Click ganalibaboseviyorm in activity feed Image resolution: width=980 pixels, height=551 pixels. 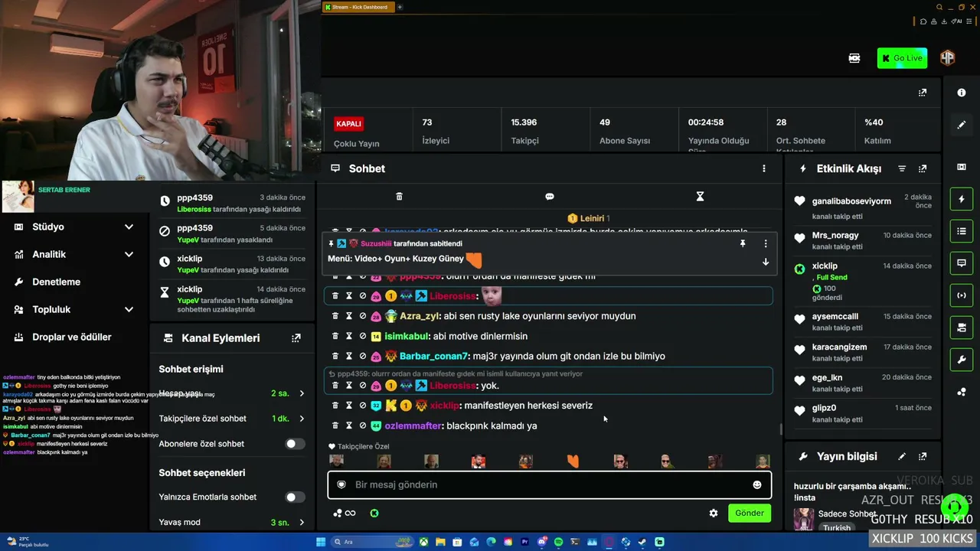851,201
